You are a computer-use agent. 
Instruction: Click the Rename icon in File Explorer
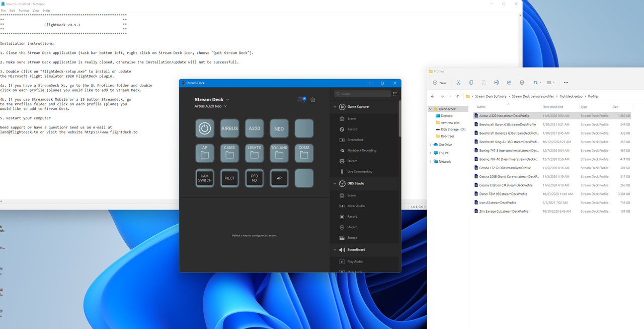(x=497, y=83)
